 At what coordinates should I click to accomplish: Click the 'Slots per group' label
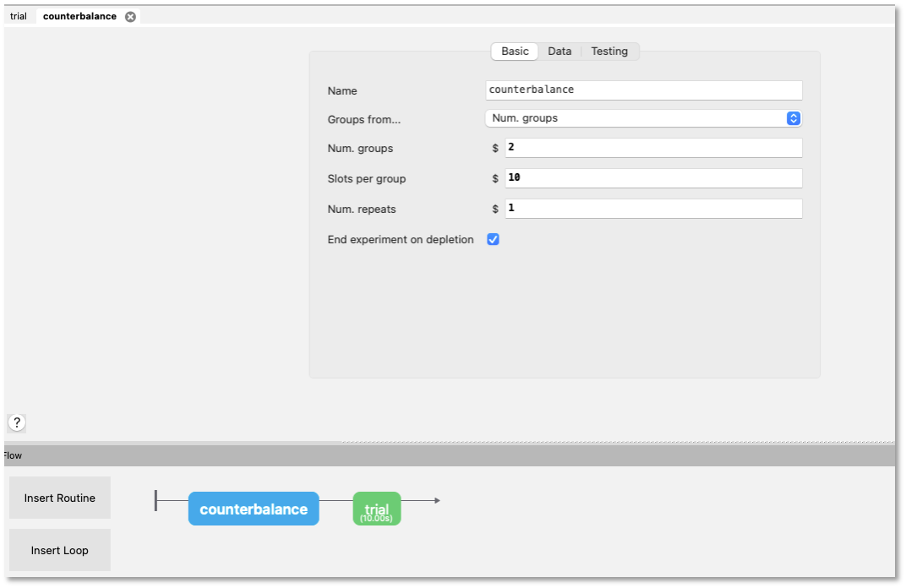[366, 178]
